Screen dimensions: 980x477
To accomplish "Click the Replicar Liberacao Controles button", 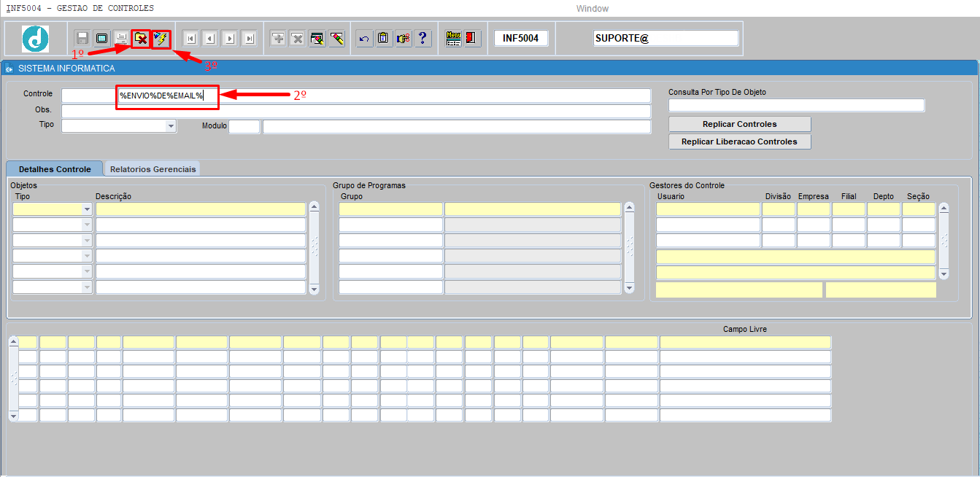I will click(x=740, y=141).
